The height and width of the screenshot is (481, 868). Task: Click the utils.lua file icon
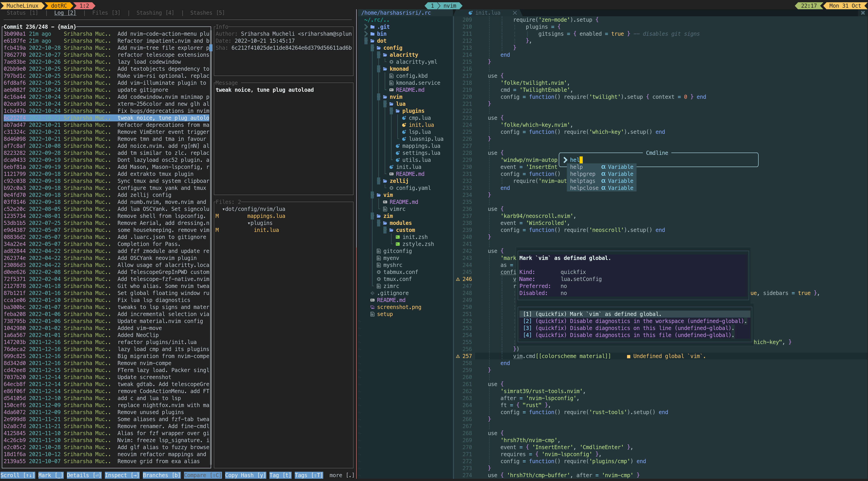tap(398, 160)
